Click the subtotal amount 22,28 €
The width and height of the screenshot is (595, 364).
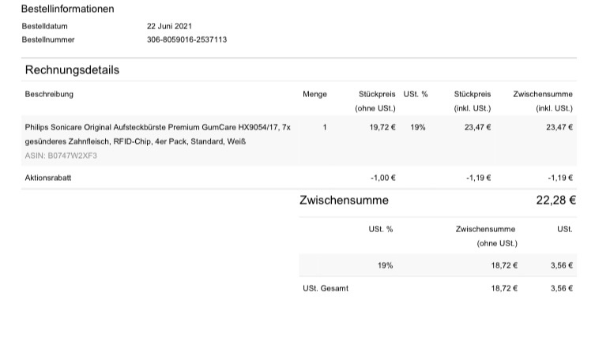[x=556, y=201]
